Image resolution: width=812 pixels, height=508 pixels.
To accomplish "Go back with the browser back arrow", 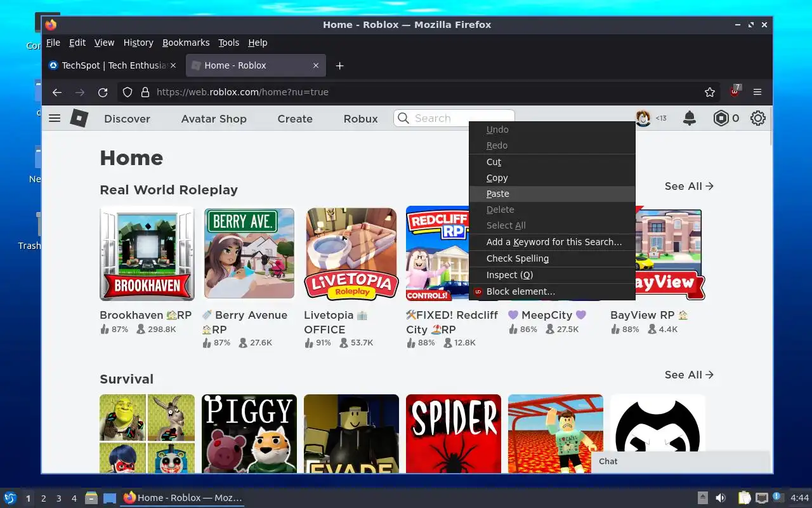I will [57, 92].
